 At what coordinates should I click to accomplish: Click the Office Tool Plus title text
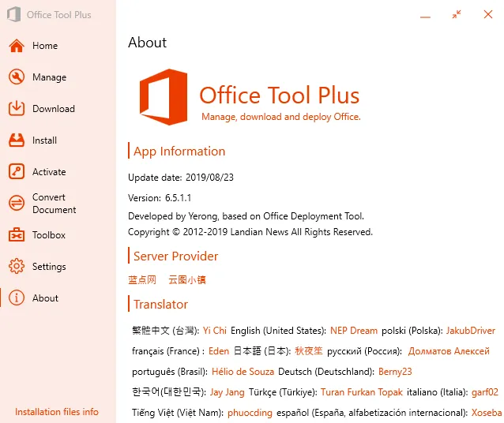pyautogui.click(x=280, y=95)
